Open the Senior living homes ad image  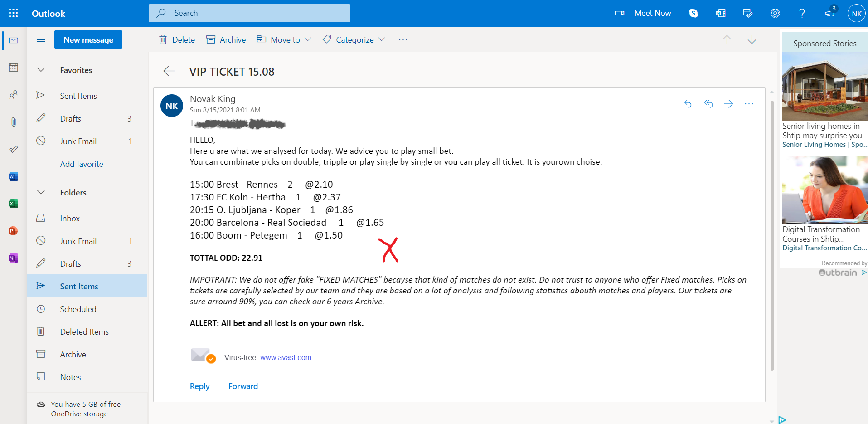coord(825,86)
